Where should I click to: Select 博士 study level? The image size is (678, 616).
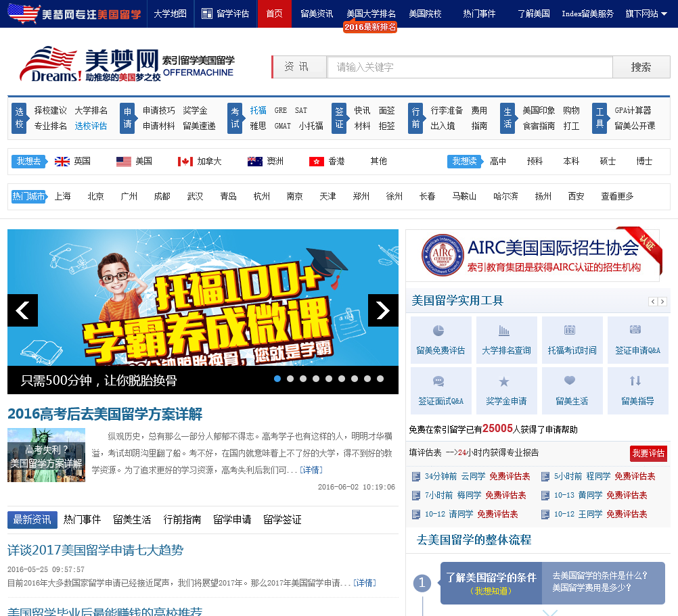[x=644, y=162]
